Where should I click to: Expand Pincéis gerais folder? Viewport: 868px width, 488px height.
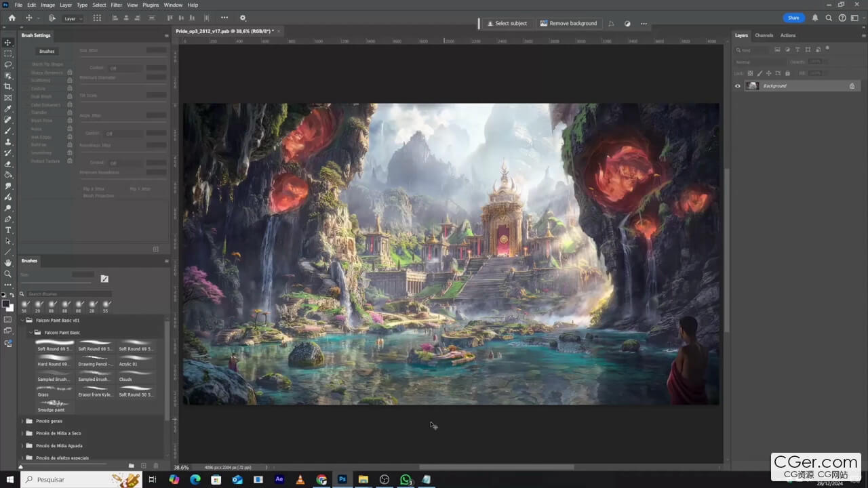[22, 421]
